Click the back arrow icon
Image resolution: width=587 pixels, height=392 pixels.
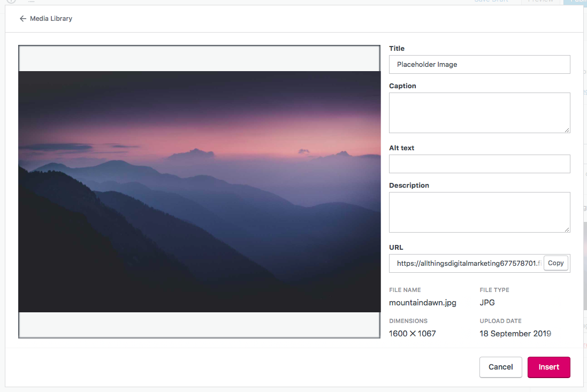pyautogui.click(x=23, y=19)
